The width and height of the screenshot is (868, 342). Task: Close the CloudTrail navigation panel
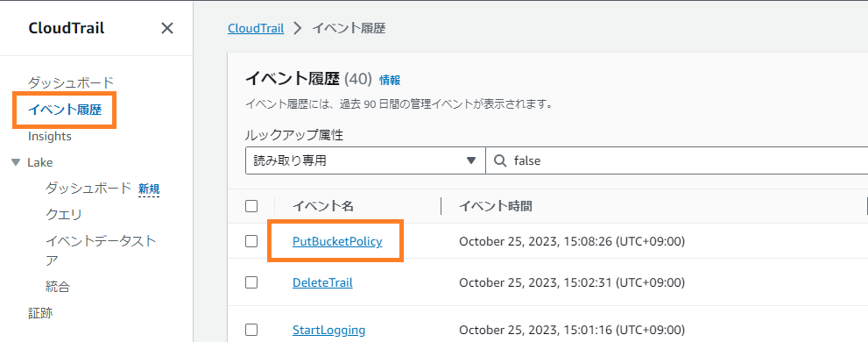click(x=166, y=28)
